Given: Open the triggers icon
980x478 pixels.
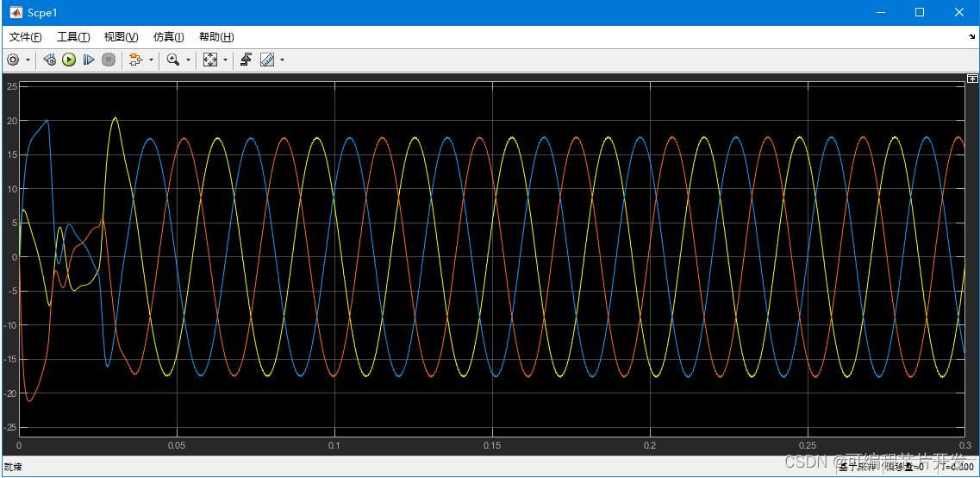Looking at the screenshot, I should click(247, 60).
